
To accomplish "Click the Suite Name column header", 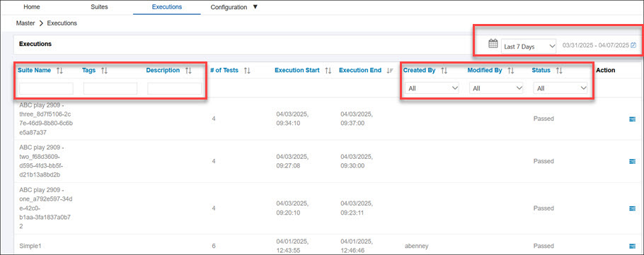I will (35, 70).
